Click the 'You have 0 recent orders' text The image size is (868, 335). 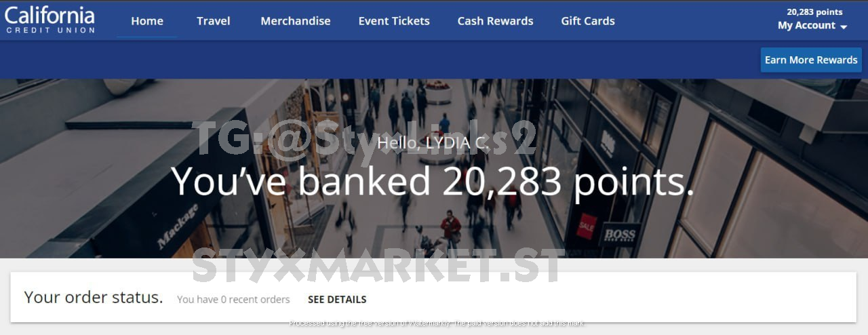pos(233,299)
